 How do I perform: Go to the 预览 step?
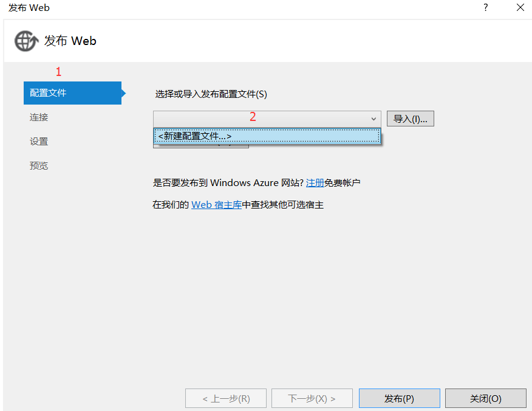39,165
